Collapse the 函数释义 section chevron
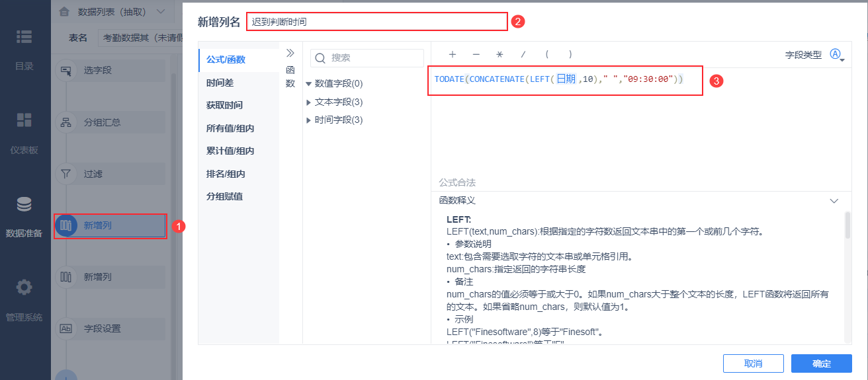Screen dimensions: 868x380 click(x=834, y=200)
